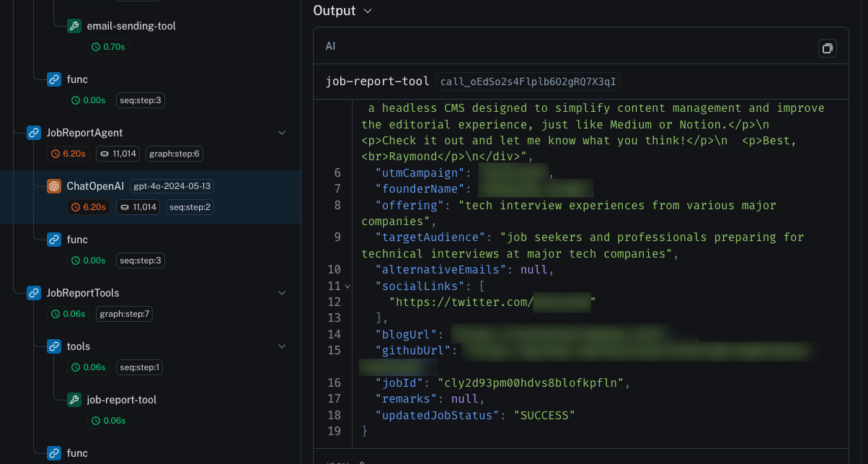Click the call ID badge next to job-report-tool
The image size is (868, 464).
[528, 82]
